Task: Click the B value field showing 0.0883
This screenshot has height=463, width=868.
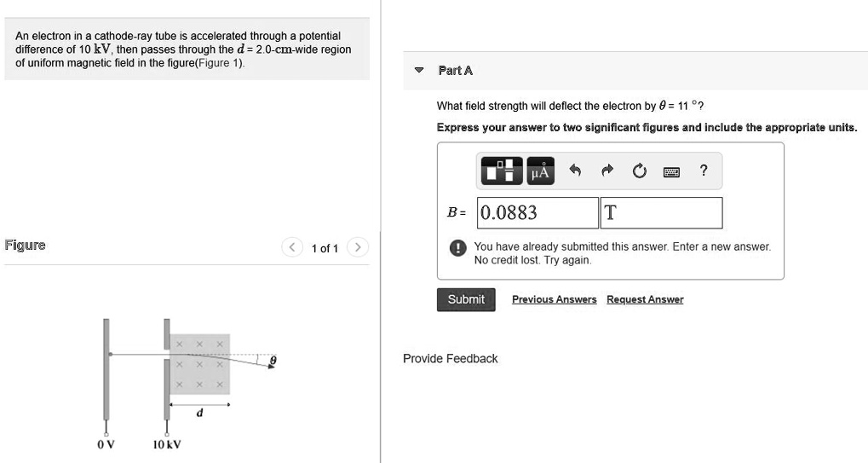Action: pyautogui.click(x=537, y=212)
